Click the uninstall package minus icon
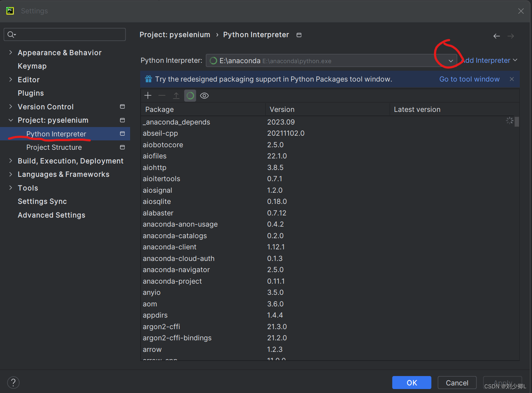Image resolution: width=532 pixels, height=393 pixels. pyautogui.click(x=162, y=96)
